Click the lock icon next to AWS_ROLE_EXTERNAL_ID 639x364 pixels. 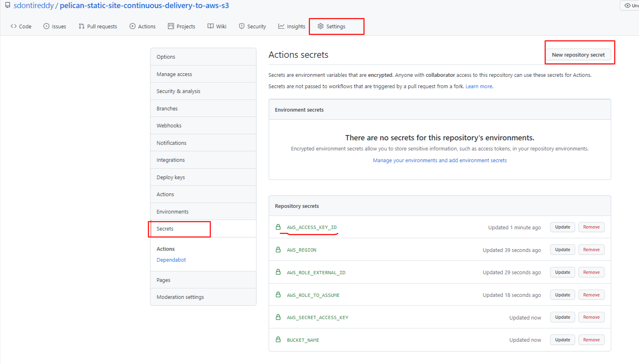pyautogui.click(x=278, y=272)
